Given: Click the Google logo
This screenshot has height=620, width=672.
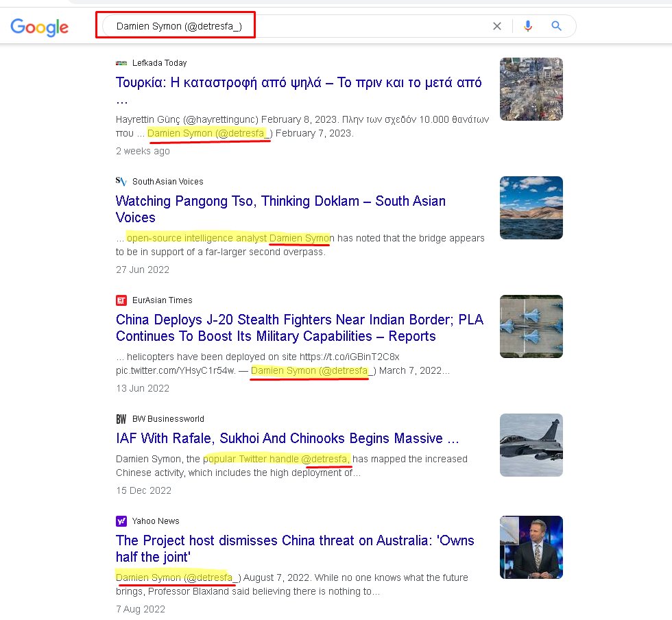Looking at the screenshot, I should pyautogui.click(x=40, y=27).
